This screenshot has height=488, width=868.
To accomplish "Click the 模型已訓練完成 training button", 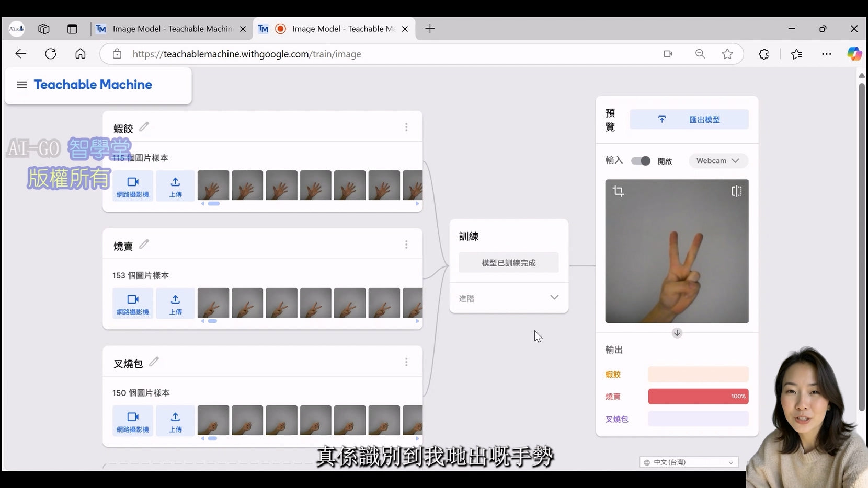I will 508,263.
